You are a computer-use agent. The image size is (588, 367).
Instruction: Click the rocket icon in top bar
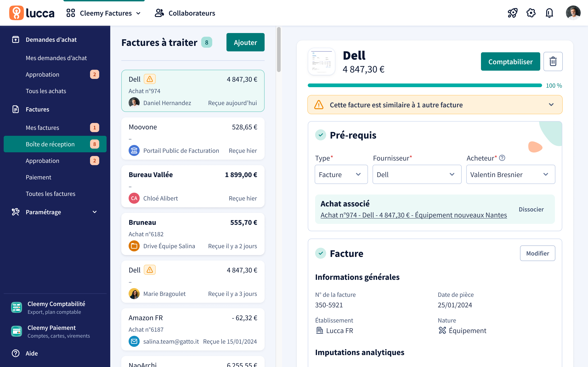[512, 13]
